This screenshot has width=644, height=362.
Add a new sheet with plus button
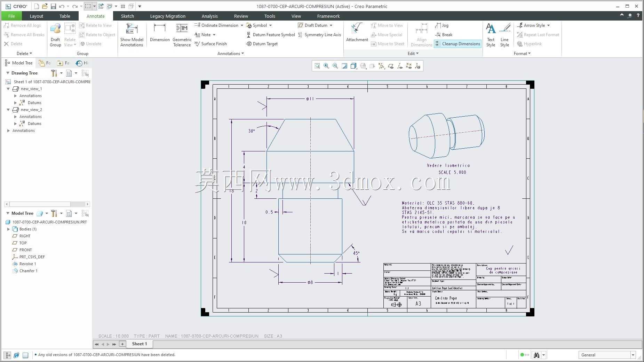coord(122,344)
